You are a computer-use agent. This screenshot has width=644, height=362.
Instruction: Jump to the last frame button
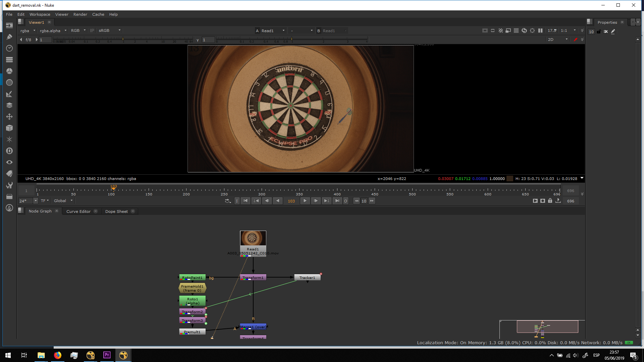coord(337,201)
